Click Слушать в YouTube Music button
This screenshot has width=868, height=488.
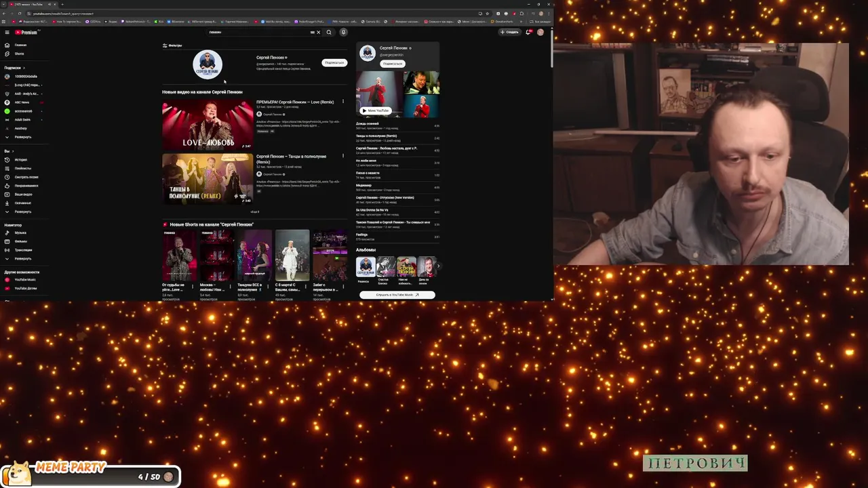tap(397, 295)
